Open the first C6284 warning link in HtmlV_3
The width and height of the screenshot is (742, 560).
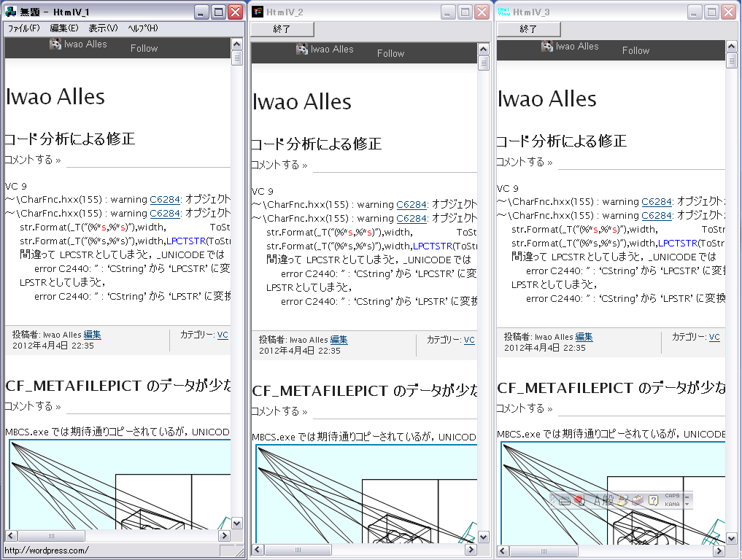click(x=657, y=202)
